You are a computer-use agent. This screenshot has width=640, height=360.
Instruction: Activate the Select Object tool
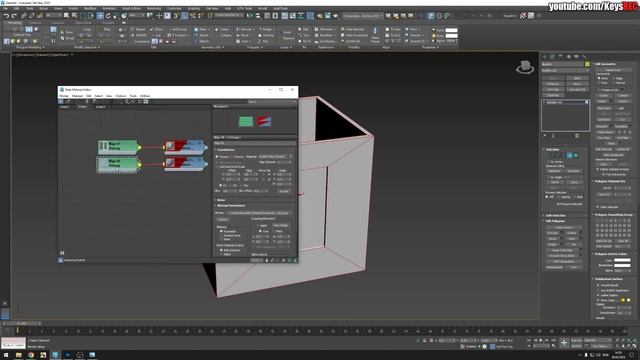click(67, 16)
